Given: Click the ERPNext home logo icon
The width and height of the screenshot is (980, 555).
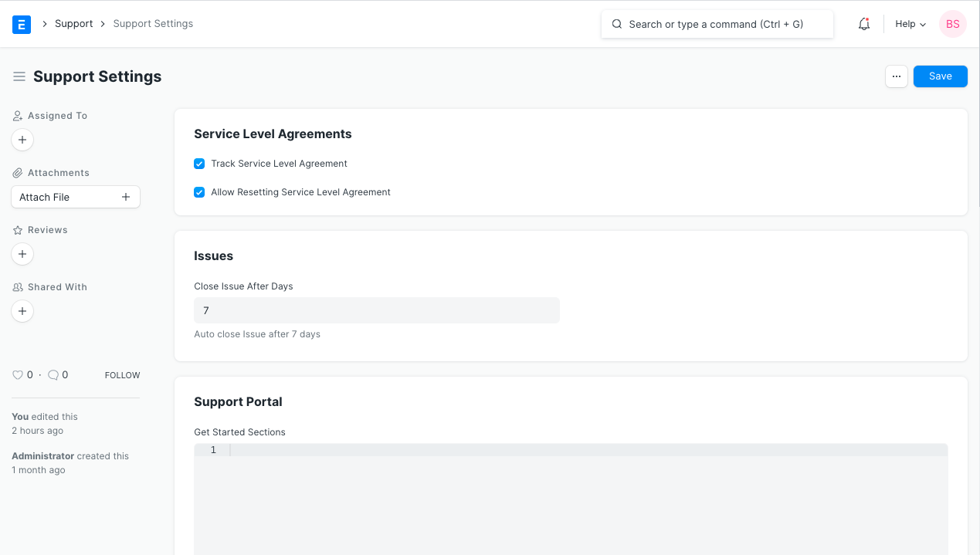Looking at the screenshot, I should tap(22, 24).
